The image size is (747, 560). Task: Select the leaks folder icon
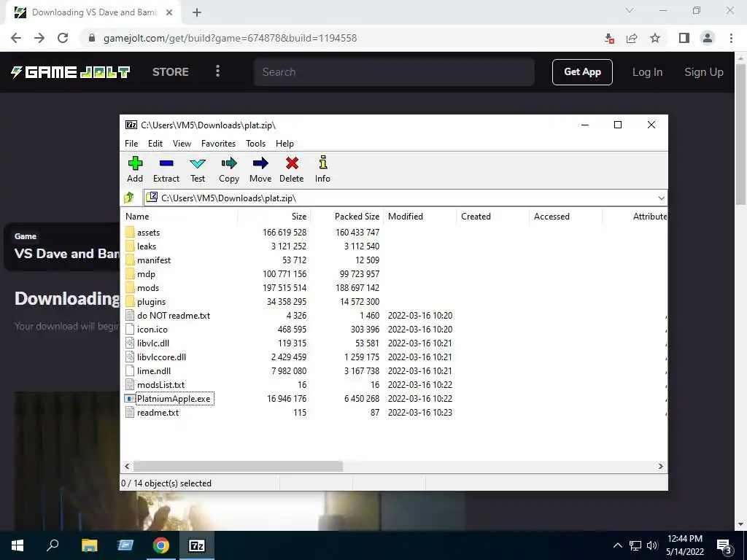130,246
